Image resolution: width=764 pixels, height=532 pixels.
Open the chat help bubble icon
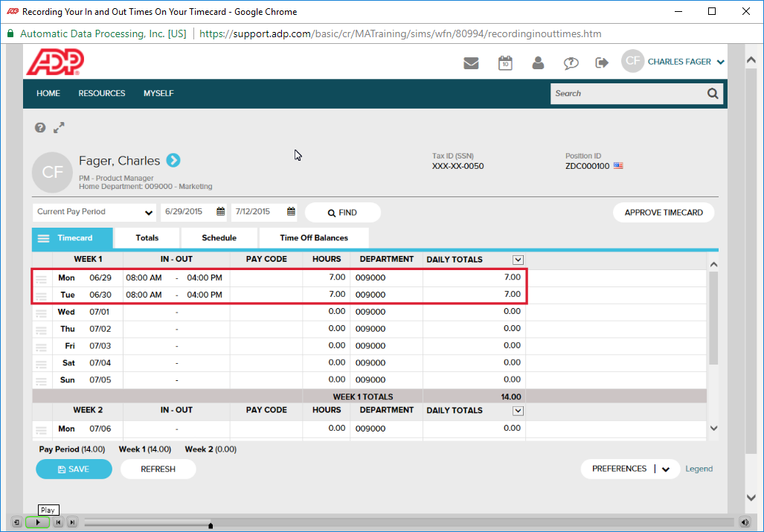pyautogui.click(x=571, y=63)
